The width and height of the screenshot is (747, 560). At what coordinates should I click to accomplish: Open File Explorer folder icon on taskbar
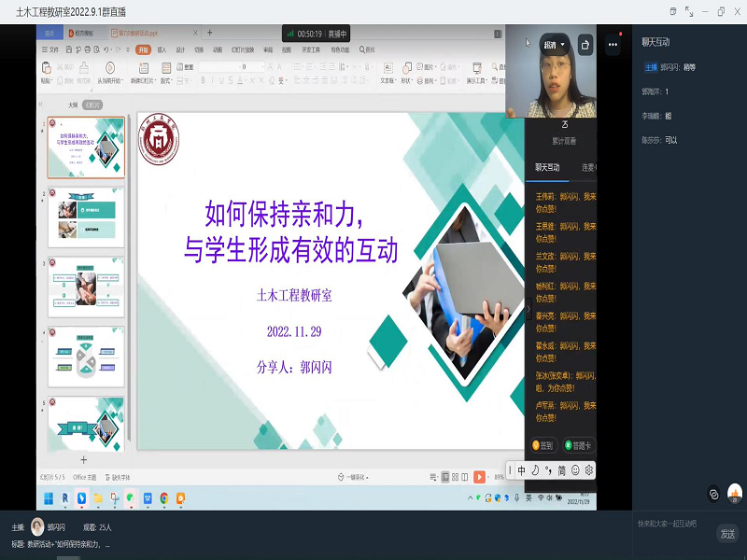tap(98, 498)
